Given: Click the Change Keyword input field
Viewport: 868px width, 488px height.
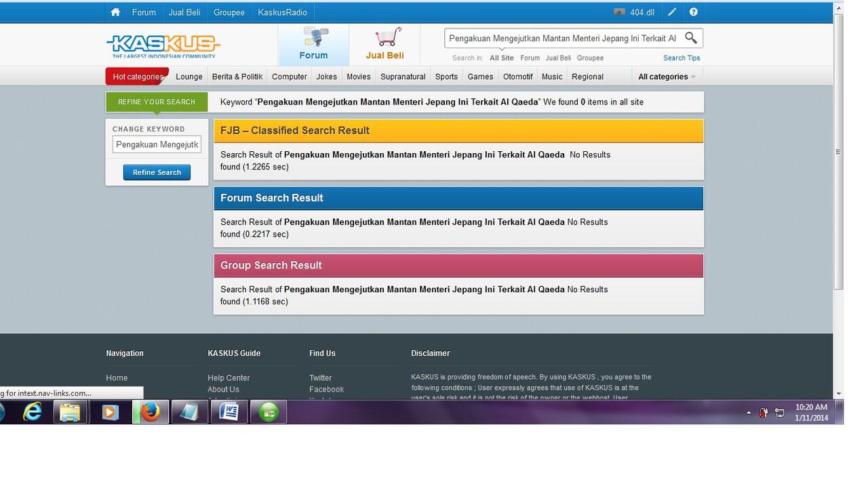Looking at the screenshot, I should click(x=157, y=144).
